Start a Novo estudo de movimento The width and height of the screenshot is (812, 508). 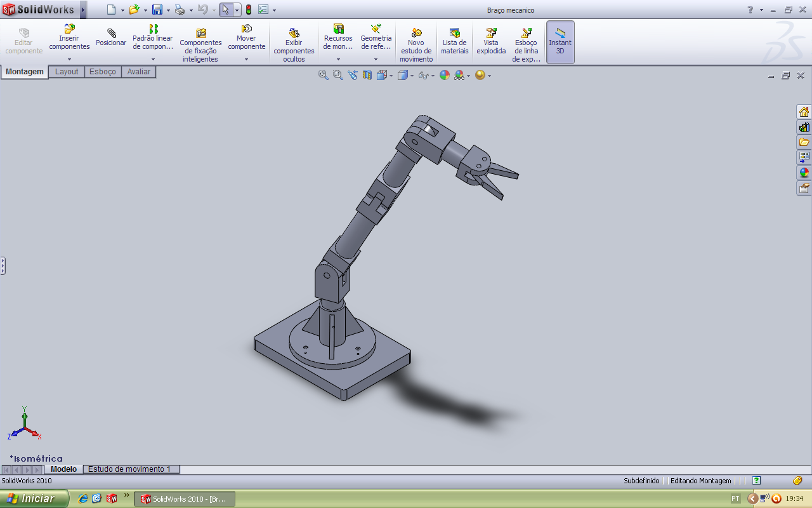click(x=416, y=44)
